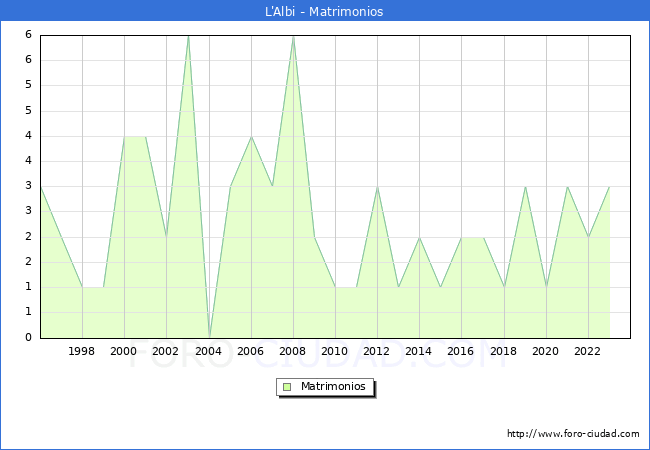The image size is (650, 450).
Task: Click the 2004 x-axis label
Action: pos(208,351)
